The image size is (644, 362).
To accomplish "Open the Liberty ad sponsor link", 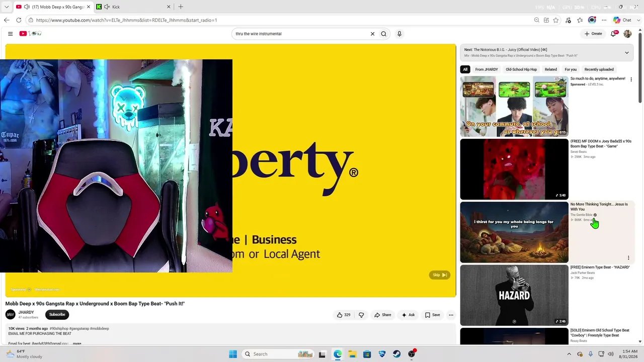I will pos(47,290).
